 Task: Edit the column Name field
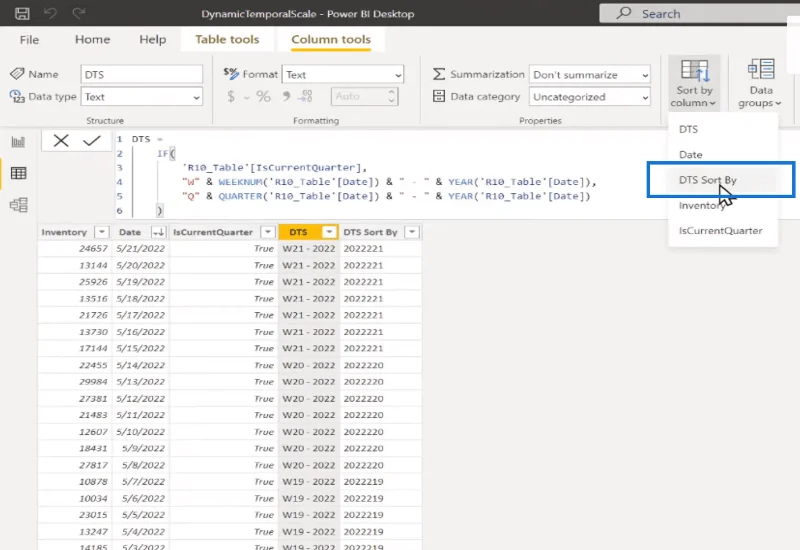[x=141, y=74]
